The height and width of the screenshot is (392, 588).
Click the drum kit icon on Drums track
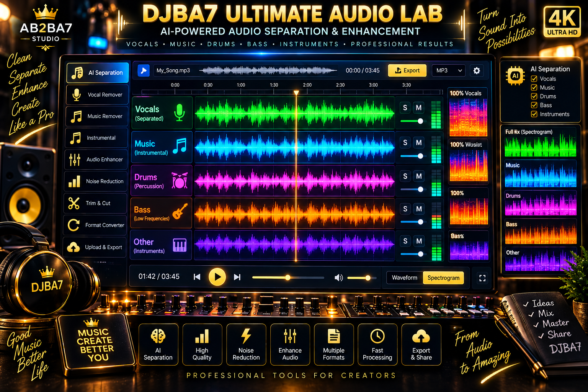coord(180,180)
